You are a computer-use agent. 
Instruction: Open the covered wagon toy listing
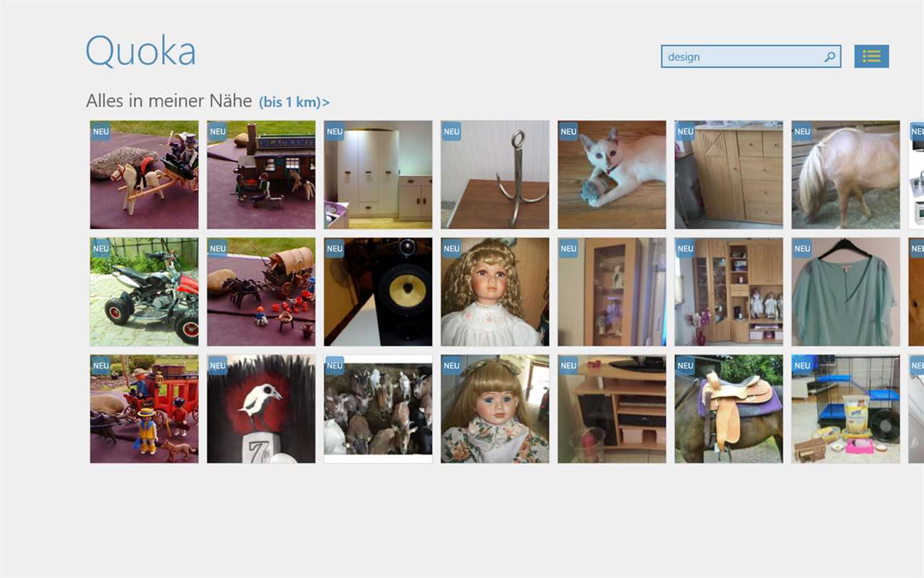261,292
